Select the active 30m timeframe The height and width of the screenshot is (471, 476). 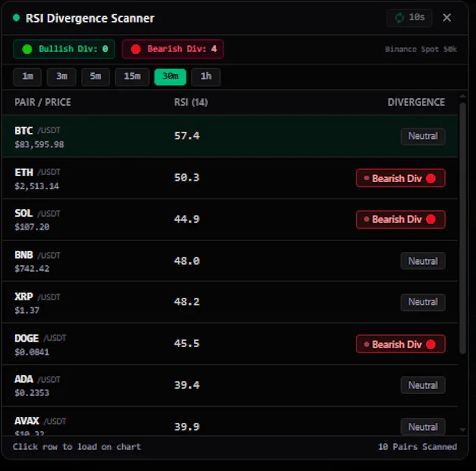170,77
